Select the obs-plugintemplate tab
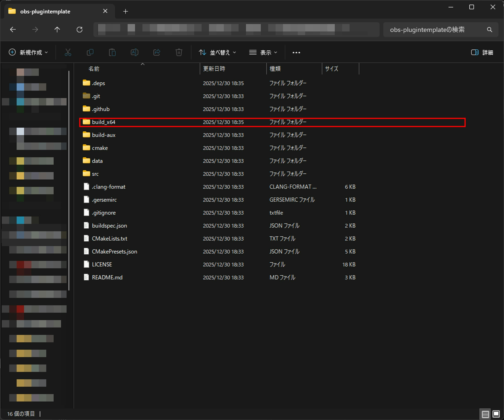This screenshot has width=504, height=420. [x=46, y=11]
